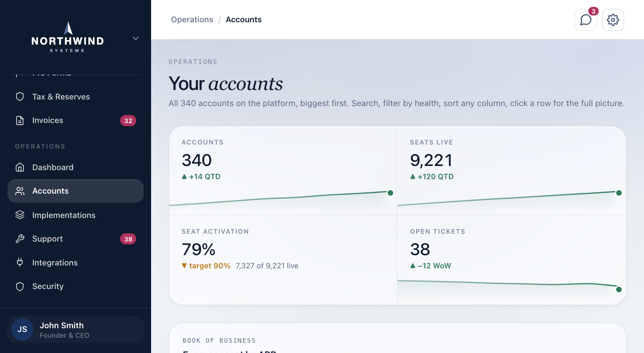The image size is (644, 353).
Task: Click the Seats Live 9,221 value
Action: (431, 160)
